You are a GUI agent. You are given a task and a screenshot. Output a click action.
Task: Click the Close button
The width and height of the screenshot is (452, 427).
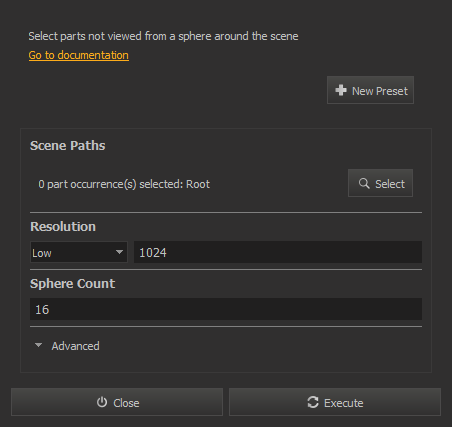click(117, 402)
